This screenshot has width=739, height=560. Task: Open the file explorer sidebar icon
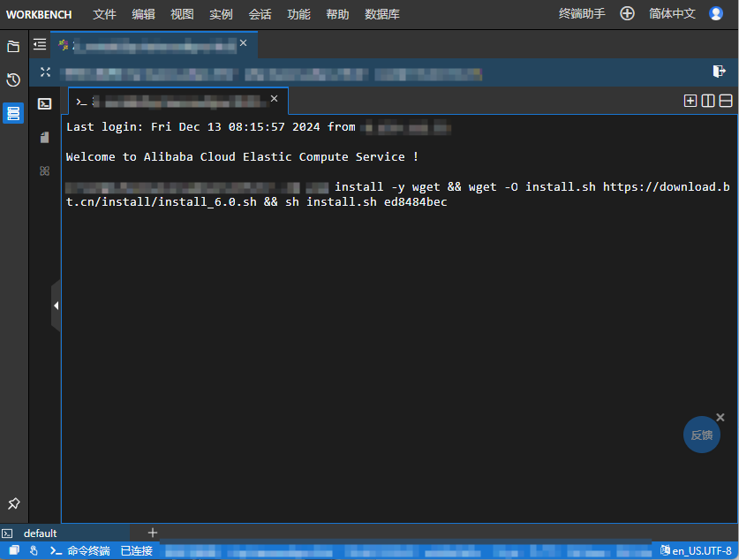pyautogui.click(x=13, y=47)
